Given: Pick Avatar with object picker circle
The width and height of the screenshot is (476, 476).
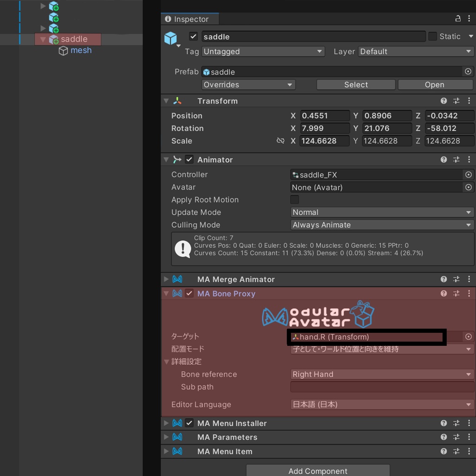Looking at the screenshot, I should click(x=469, y=187).
